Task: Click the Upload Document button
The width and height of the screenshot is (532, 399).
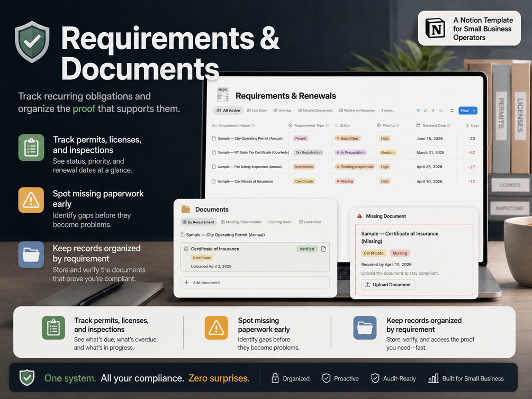Action: 388,285
